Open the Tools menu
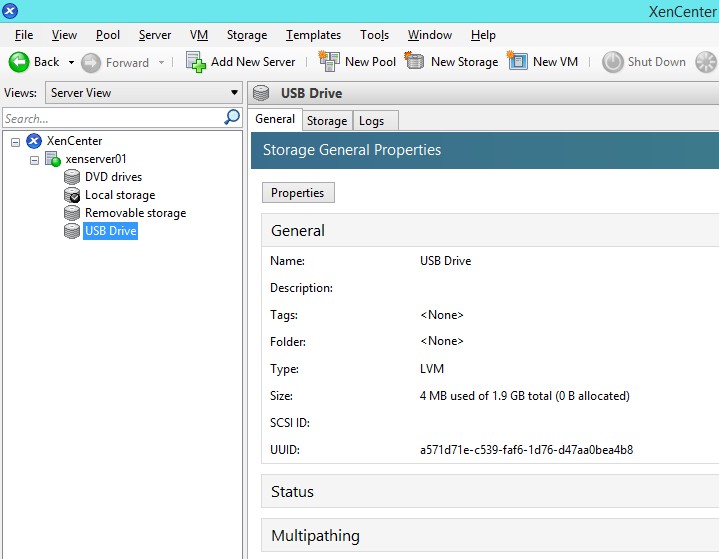The width and height of the screenshot is (719, 559). (x=374, y=35)
